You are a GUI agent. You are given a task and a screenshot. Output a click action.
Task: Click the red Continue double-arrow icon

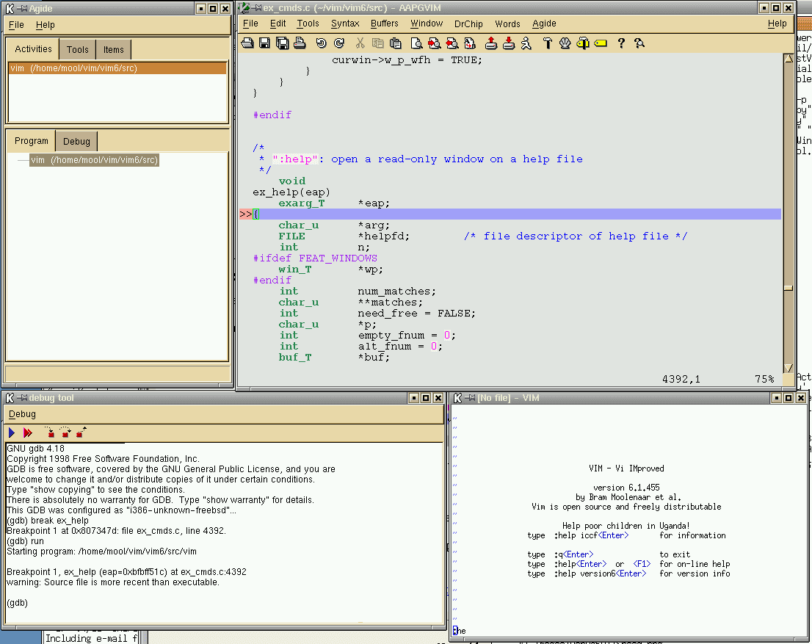tap(27, 433)
